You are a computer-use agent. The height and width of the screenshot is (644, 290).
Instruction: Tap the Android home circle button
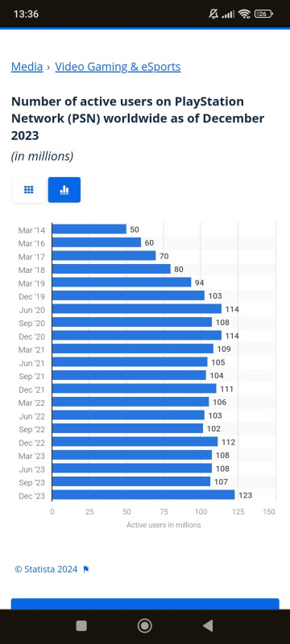pyautogui.click(x=144, y=625)
